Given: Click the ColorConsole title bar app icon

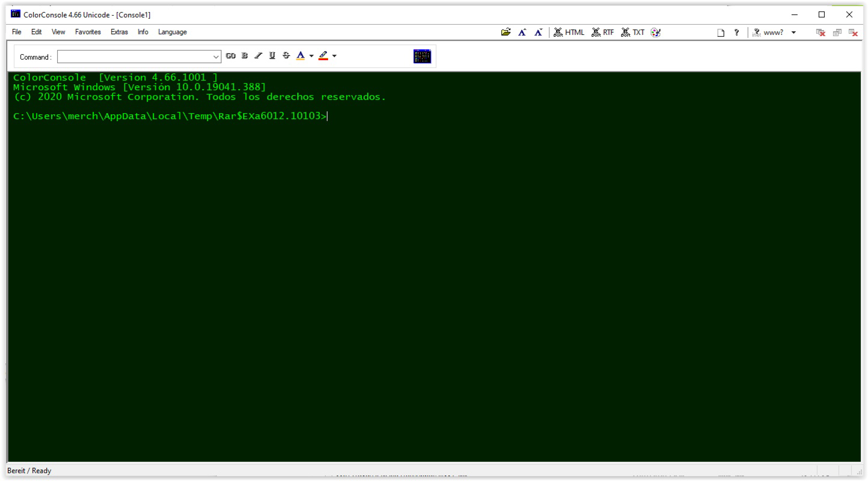Looking at the screenshot, I should [x=16, y=14].
